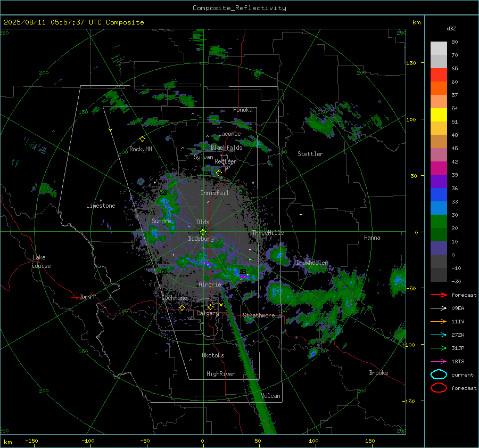This screenshot has height=448, width=479.
Task: Click the red forecast arrow in legend
Action: click(439, 295)
